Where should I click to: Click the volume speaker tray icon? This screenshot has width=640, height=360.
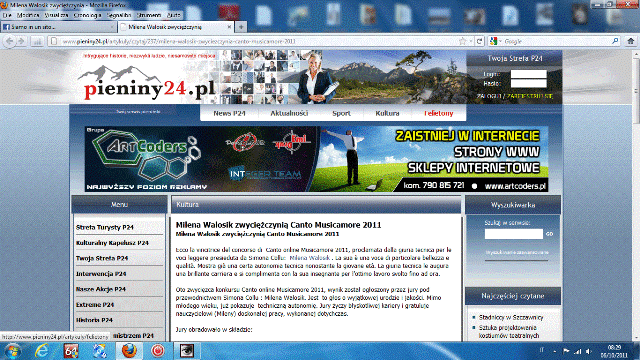pyautogui.click(x=588, y=351)
